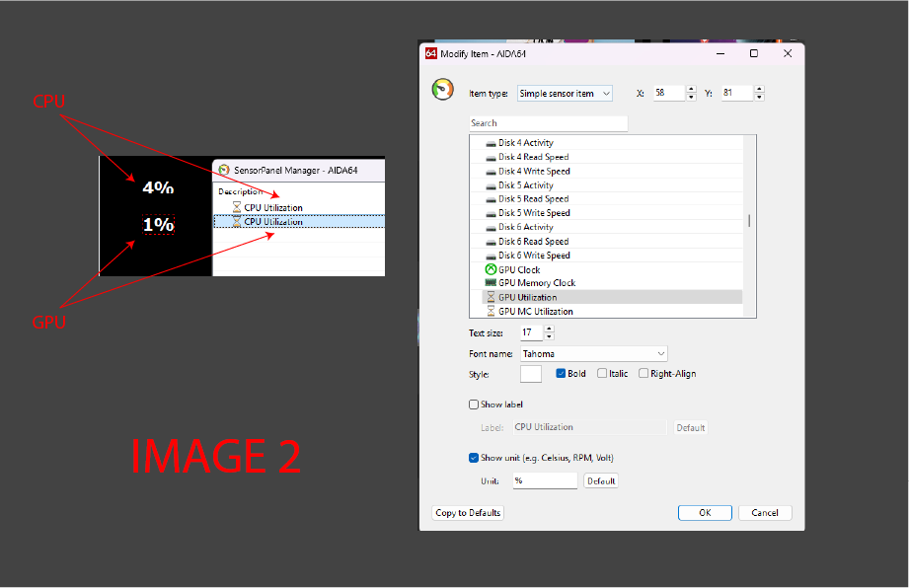This screenshot has height=588, width=909.
Task: Open the Font name dropdown
Action: click(x=593, y=354)
